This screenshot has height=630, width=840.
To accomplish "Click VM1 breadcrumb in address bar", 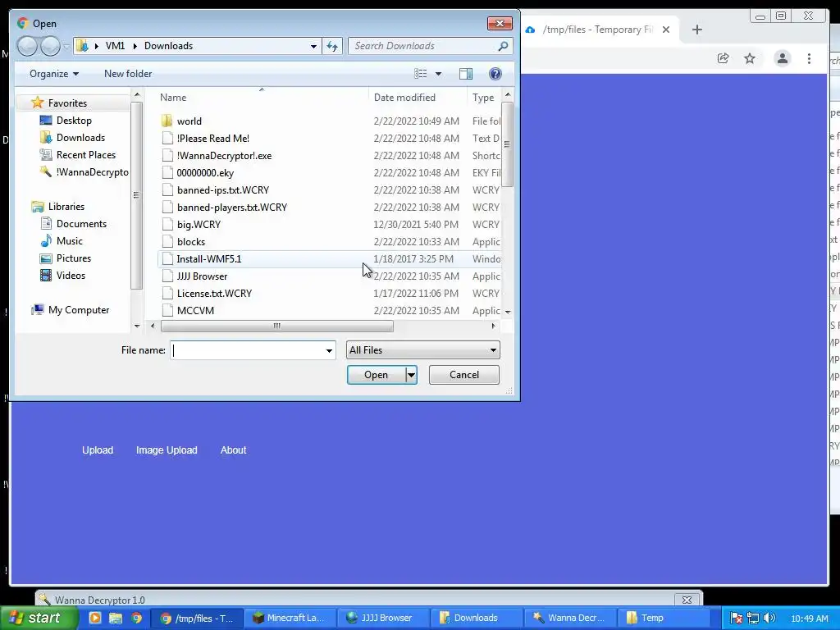I will [115, 46].
